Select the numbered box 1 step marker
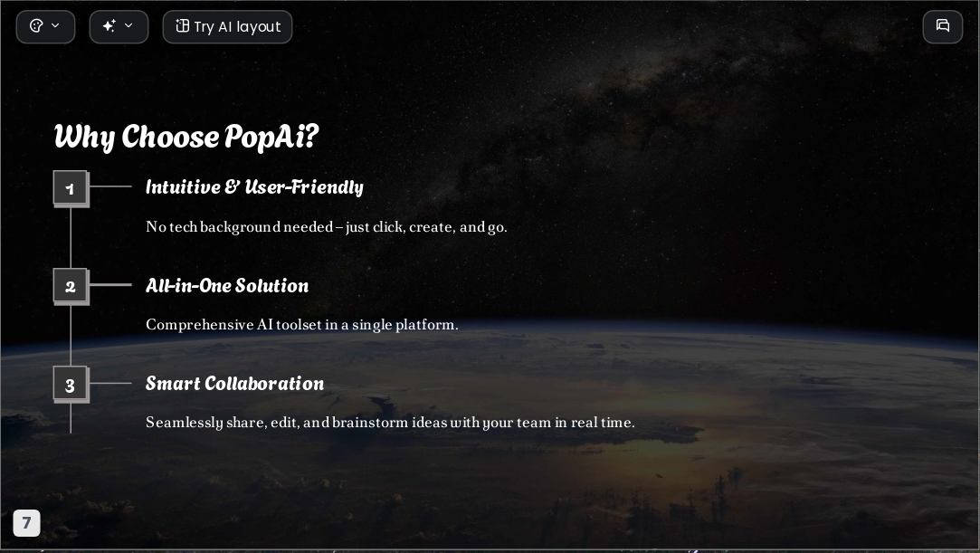The height and width of the screenshot is (553, 980). click(x=71, y=188)
